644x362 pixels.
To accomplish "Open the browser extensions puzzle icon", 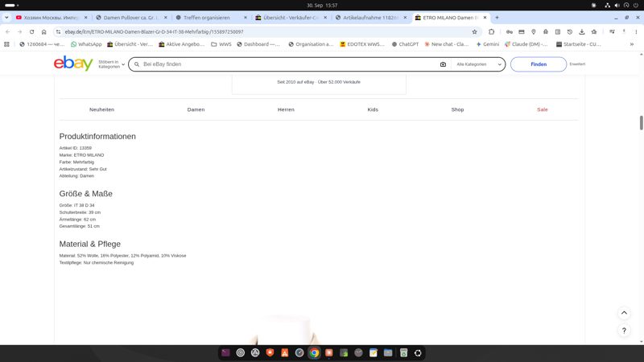I will pyautogui.click(x=491, y=31).
